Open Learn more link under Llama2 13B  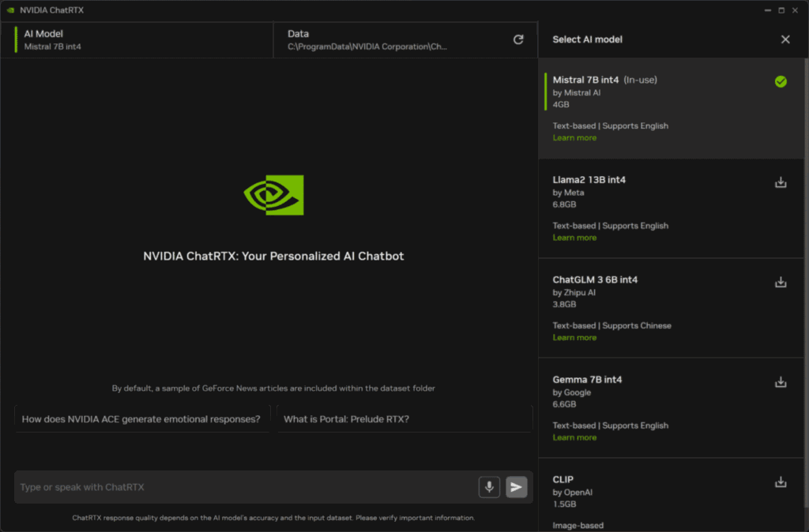574,238
